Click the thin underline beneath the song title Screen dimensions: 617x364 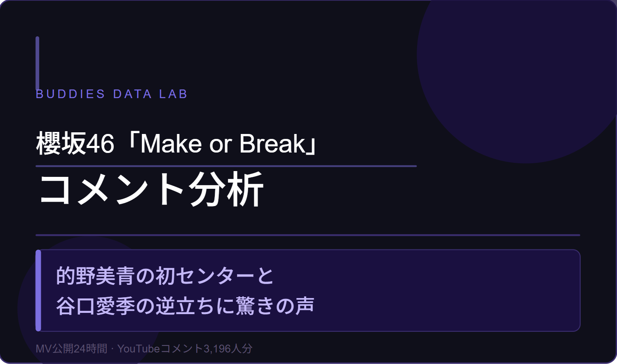point(226,166)
